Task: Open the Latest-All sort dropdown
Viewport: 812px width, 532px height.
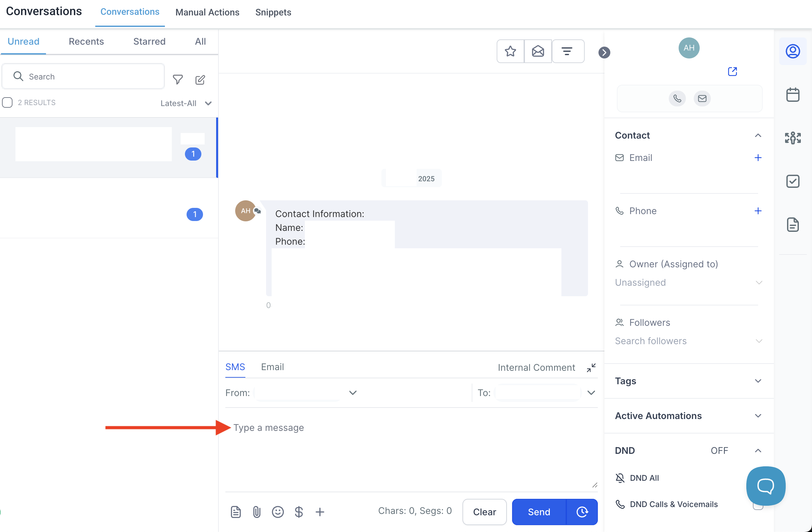Action: (186, 103)
